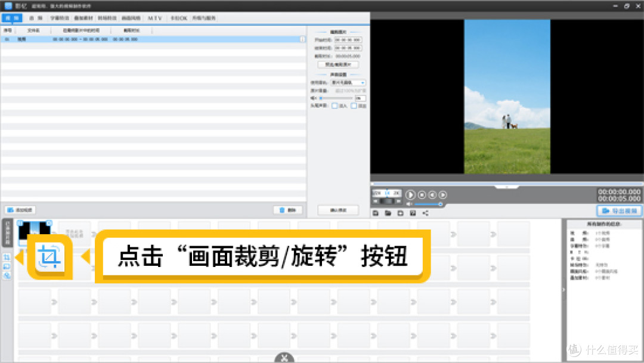Image resolution: width=644 pixels, height=363 pixels.
Task: Select the 视频 row in the clip list
Action: pos(153,39)
